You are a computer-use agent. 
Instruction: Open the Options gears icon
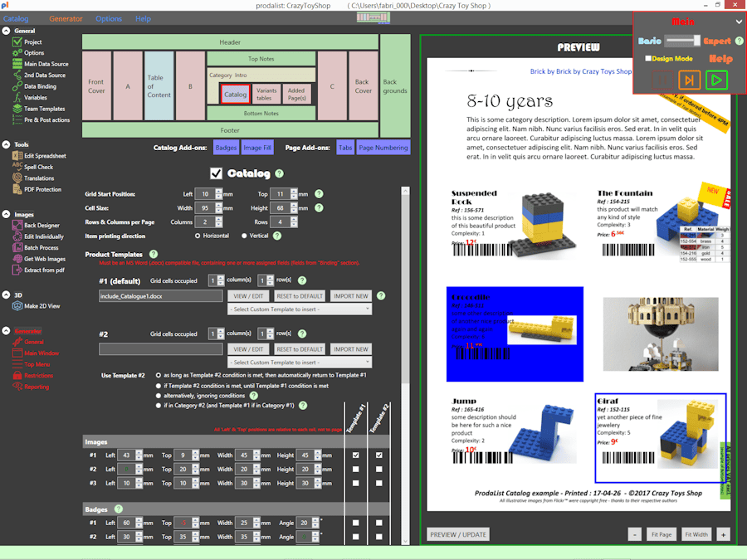[x=17, y=53]
